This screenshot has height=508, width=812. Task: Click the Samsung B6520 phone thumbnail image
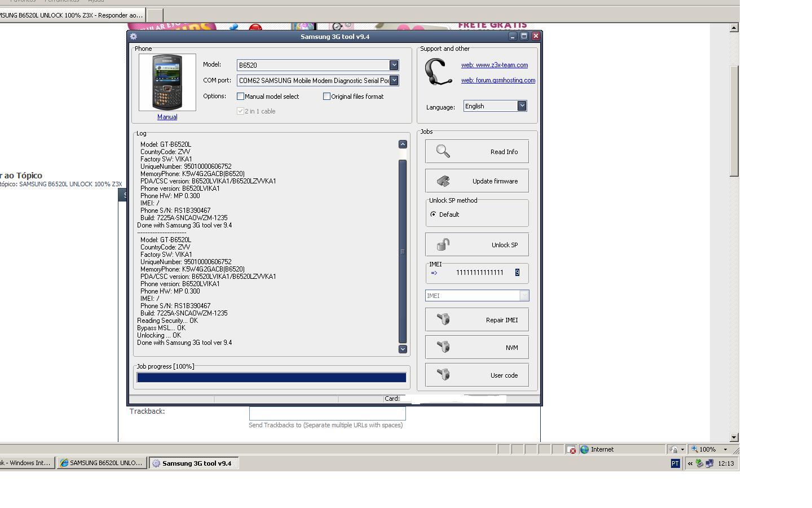point(167,82)
